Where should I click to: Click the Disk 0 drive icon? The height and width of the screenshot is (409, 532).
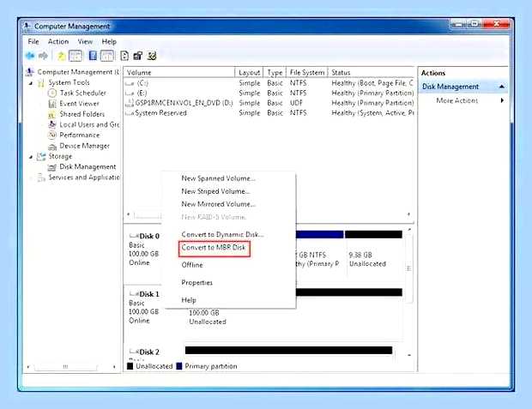tap(134, 236)
